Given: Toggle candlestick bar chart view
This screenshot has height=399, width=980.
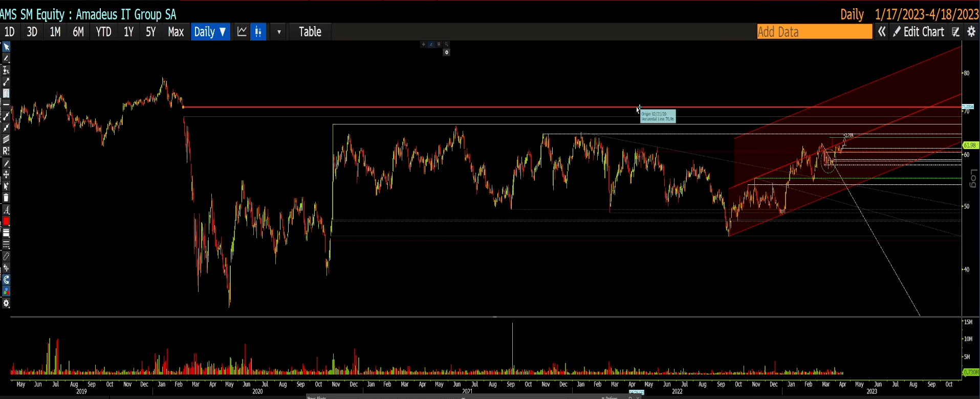Looking at the screenshot, I should coord(258,32).
